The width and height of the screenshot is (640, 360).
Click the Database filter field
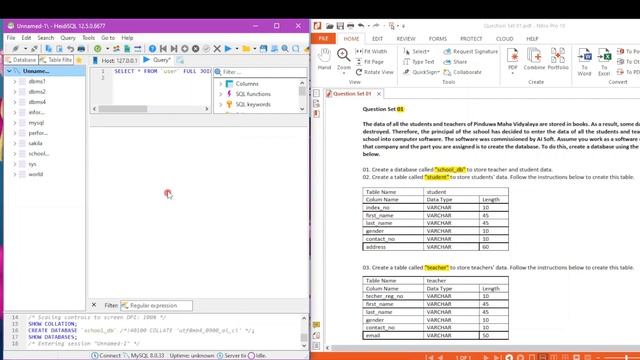tap(21, 60)
